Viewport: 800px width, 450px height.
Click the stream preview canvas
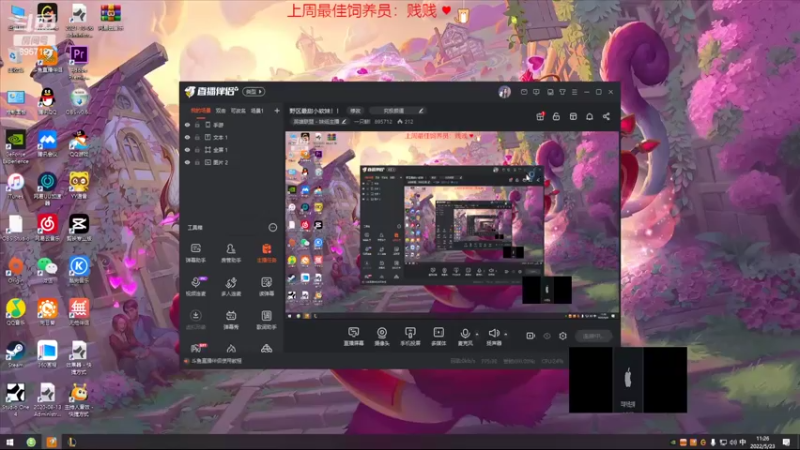(x=452, y=226)
